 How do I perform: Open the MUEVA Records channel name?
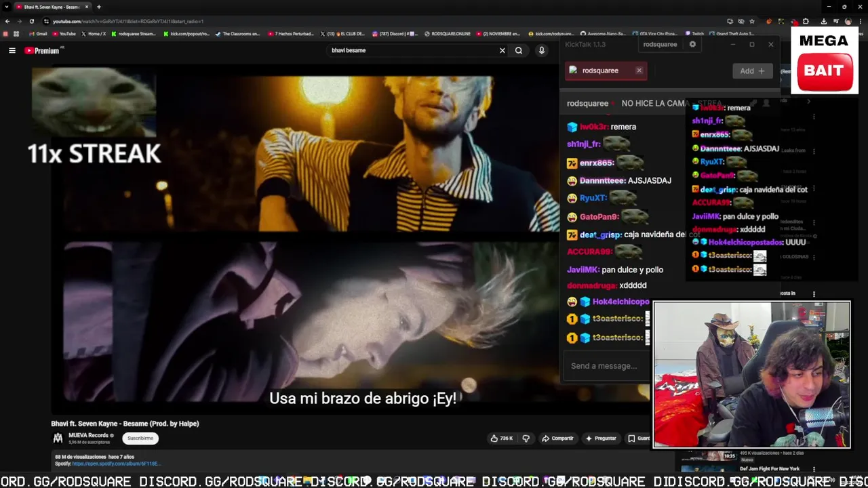pyautogui.click(x=88, y=435)
